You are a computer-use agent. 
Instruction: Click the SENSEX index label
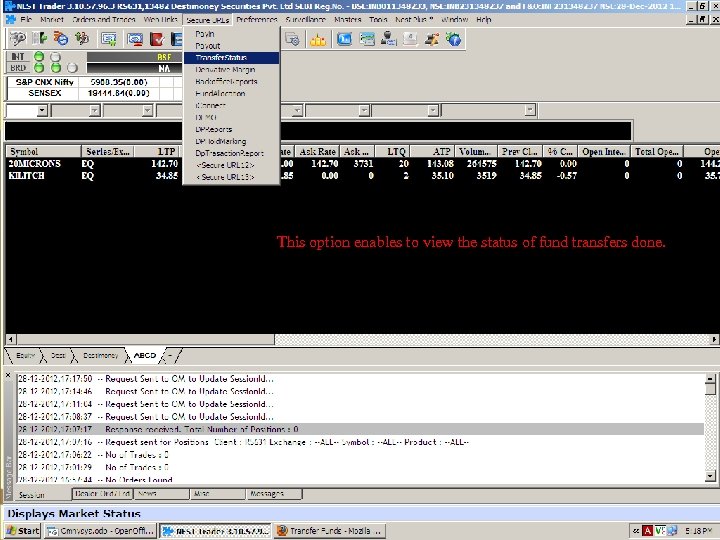tap(44, 93)
